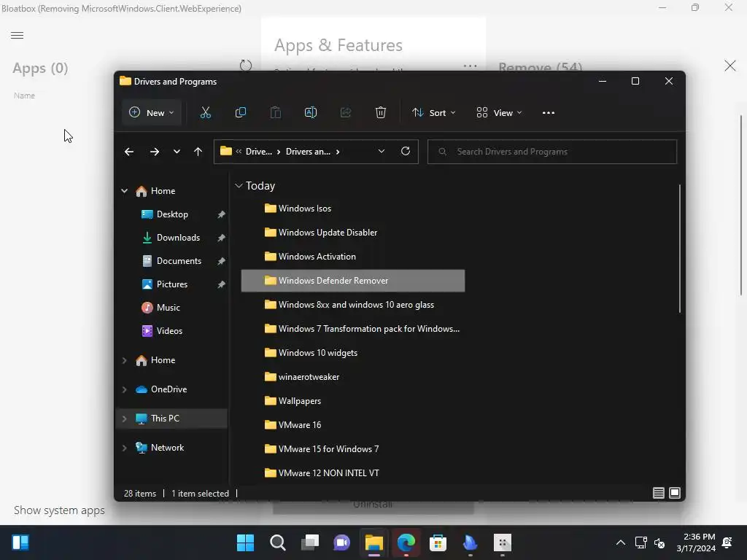Screen dimensions: 747x560
Task: Close the Bloatbox side panel X
Action: coord(729,66)
